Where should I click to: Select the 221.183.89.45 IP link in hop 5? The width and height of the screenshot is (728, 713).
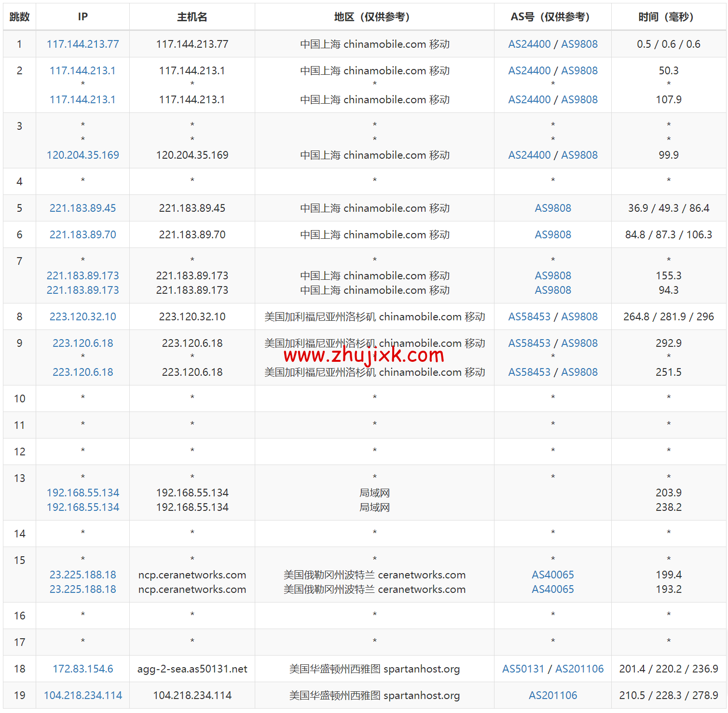click(x=82, y=208)
